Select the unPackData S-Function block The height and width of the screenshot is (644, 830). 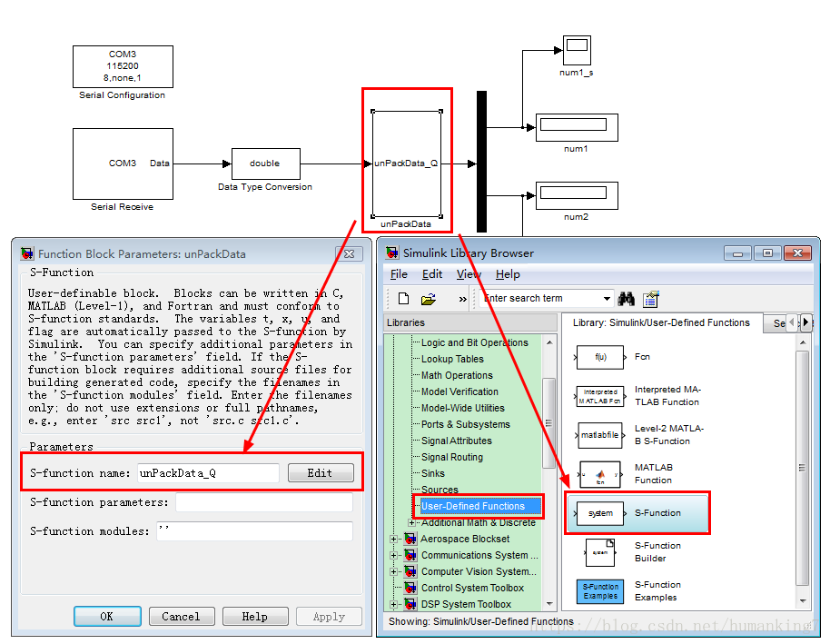407,163
